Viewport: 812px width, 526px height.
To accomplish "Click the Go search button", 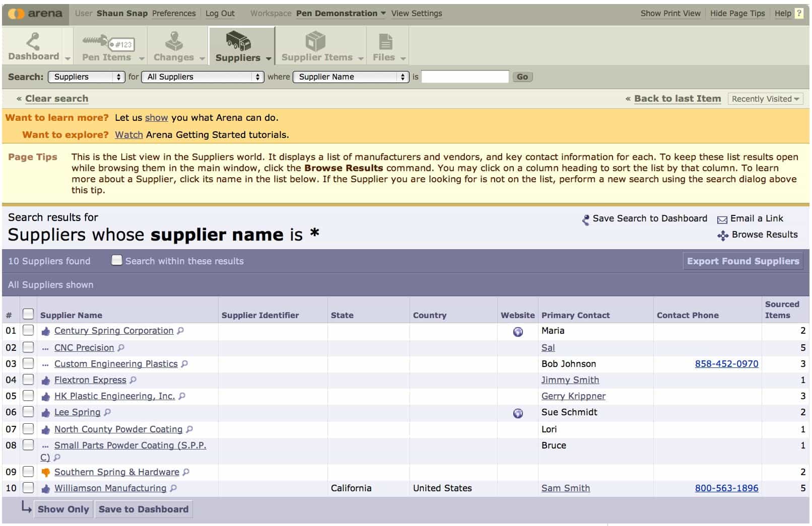I will [522, 77].
